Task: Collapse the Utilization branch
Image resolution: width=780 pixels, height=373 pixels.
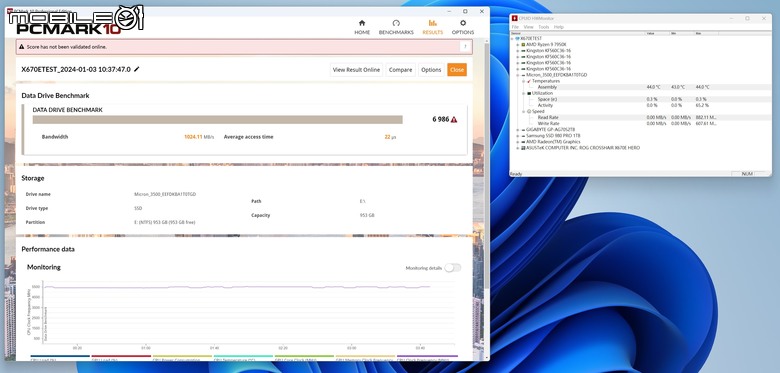Action: tap(524, 93)
